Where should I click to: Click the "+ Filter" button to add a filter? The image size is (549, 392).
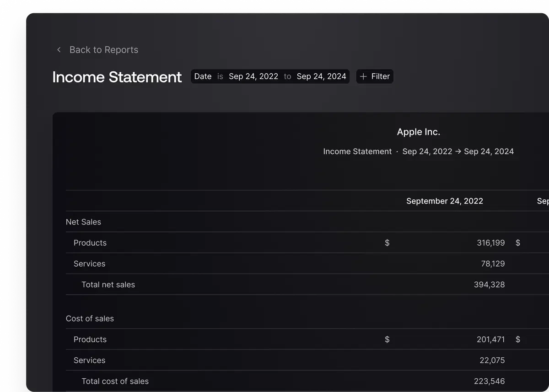point(375,76)
